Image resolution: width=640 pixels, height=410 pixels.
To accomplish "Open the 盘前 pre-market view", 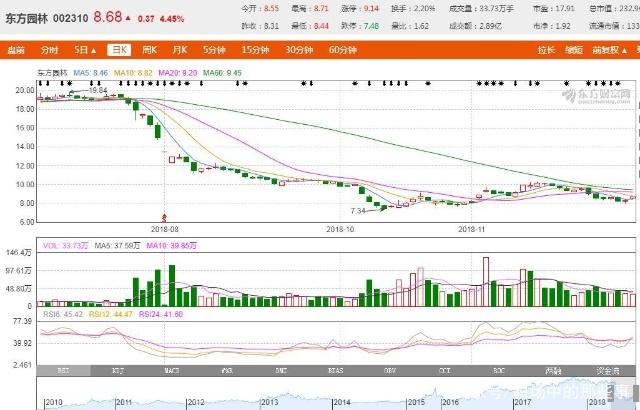I will (x=16, y=50).
